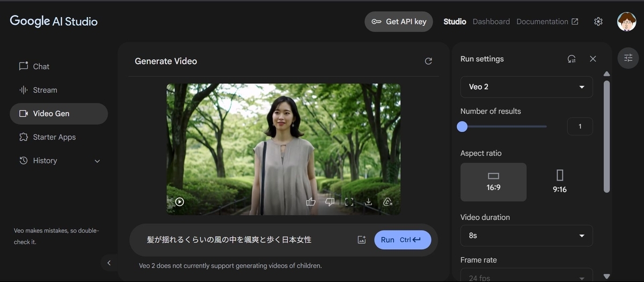This screenshot has height=282, width=644.
Task: Click the Get API key button
Action: [x=399, y=21]
